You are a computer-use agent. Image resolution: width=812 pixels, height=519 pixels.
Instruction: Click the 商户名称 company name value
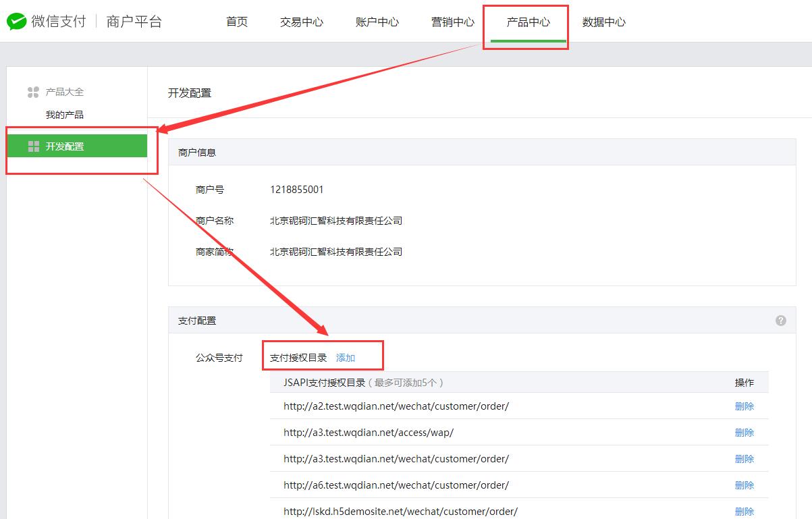[x=336, y=221]
